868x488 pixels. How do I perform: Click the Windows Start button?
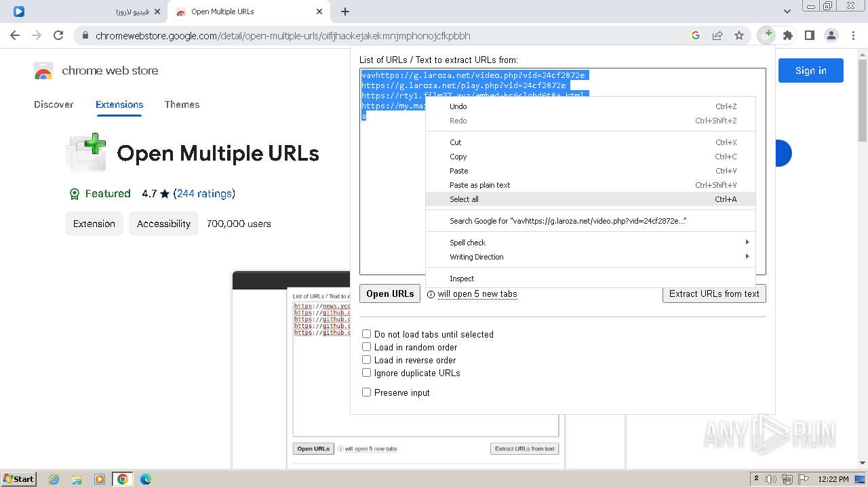(18, 479)
